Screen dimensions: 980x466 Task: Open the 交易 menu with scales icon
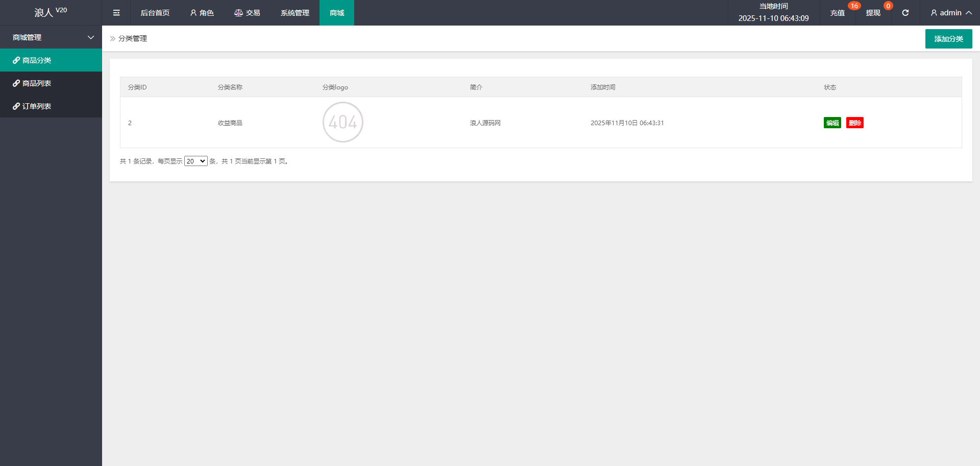[247, 13]
